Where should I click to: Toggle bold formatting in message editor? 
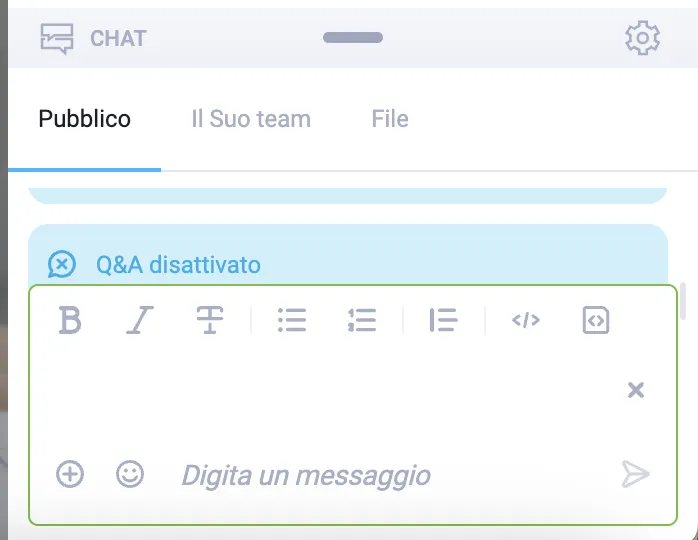[70, 320]
